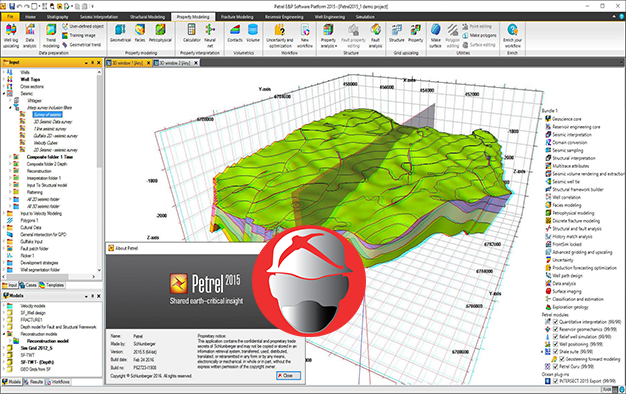Close the 3D window 1 tab

(x=149, y=63)
